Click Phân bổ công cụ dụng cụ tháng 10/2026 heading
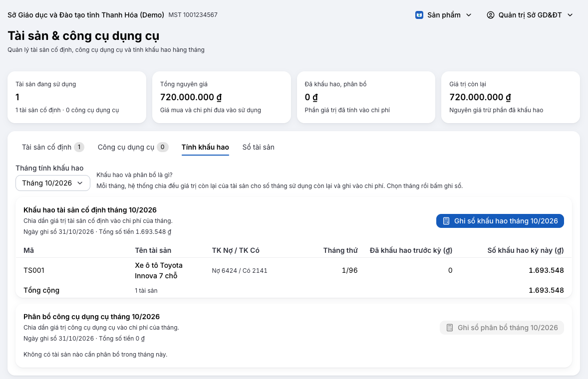Viewport: 588px width, 379px height. pyautogui.click(x=91, y=317)
